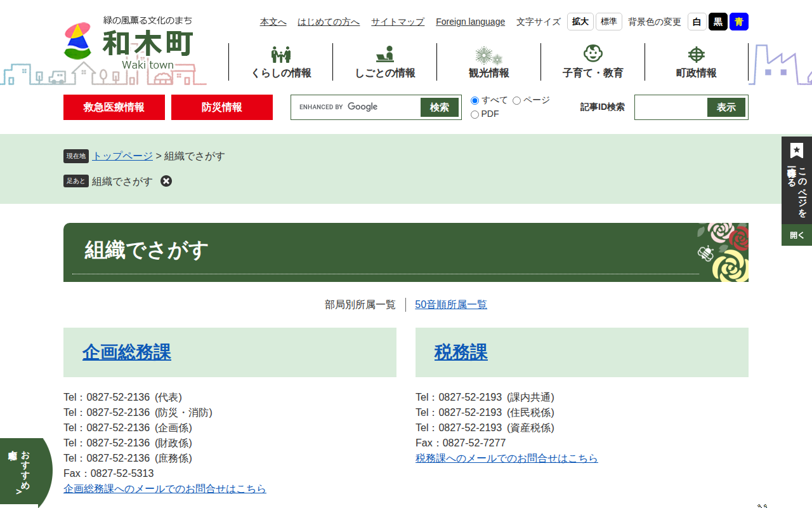Set background color to blue
The image size is (812, 508).
(739, 22)
